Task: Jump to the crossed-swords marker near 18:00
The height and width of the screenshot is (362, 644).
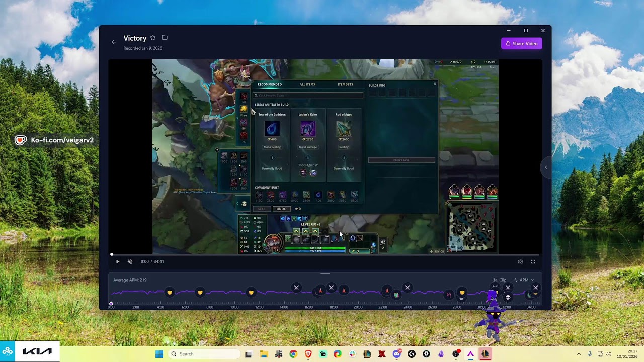Action: (x=331, y=288)
